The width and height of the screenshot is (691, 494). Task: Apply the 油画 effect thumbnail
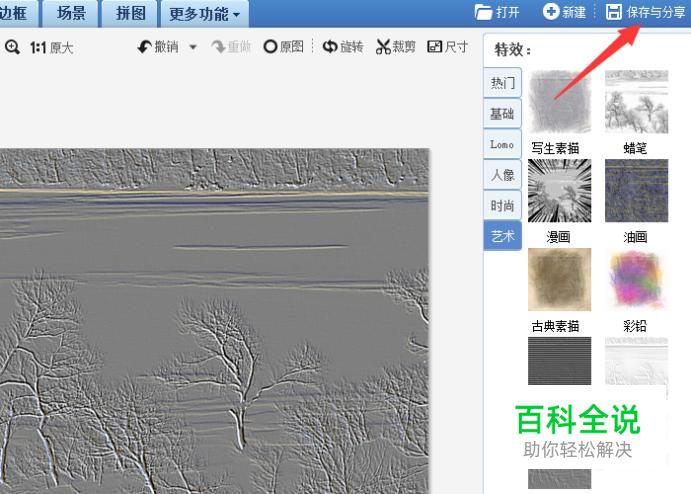pyautogui.click(x=636, y=191)
